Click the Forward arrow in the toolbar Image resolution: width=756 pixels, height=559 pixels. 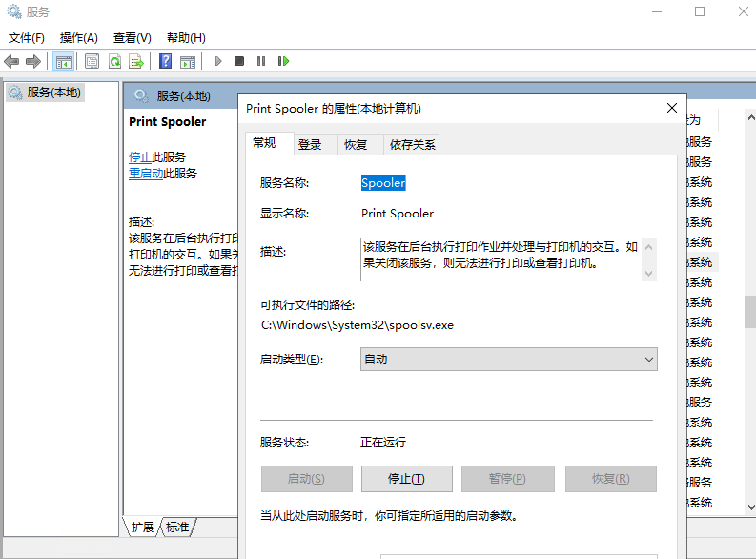pyautogui.click(x=32, y=61)
